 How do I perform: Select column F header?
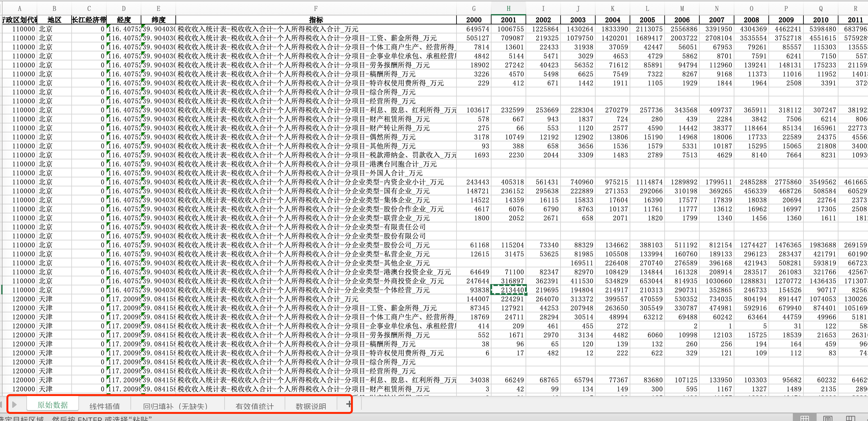coord(316,8)
